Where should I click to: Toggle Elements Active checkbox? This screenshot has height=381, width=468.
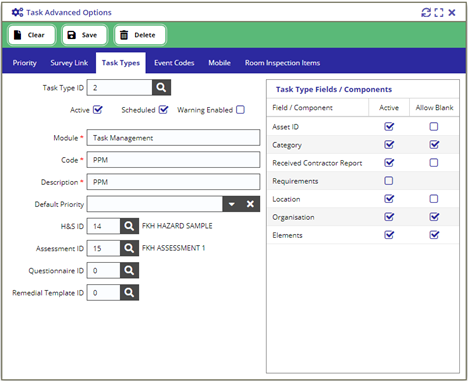point(389,235)
